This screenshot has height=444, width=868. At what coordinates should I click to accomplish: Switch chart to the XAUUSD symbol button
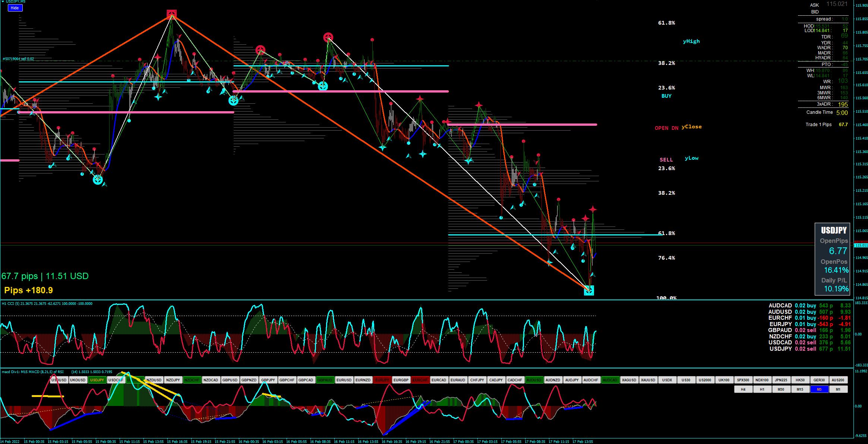[648, 380]
